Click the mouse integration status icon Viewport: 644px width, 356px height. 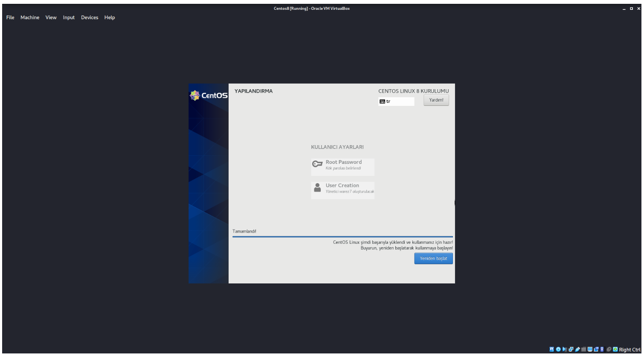click(x=609, y=349)
